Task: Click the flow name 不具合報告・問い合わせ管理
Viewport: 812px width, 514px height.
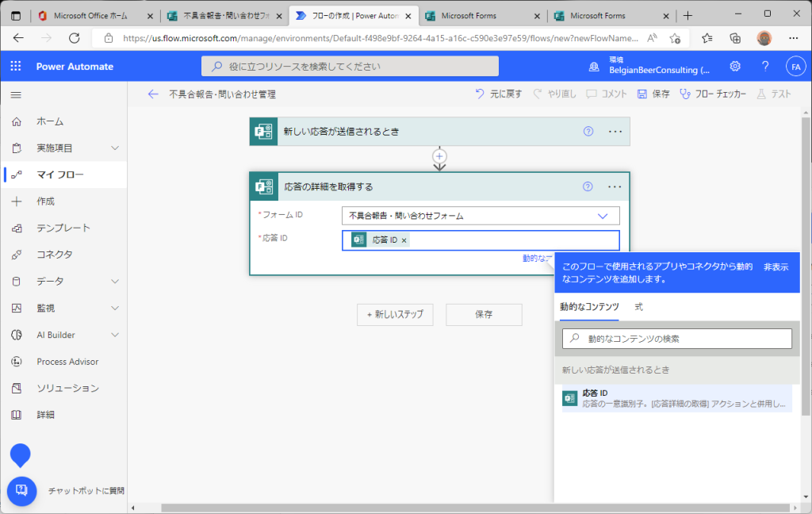Action: [x=222, y=94]
